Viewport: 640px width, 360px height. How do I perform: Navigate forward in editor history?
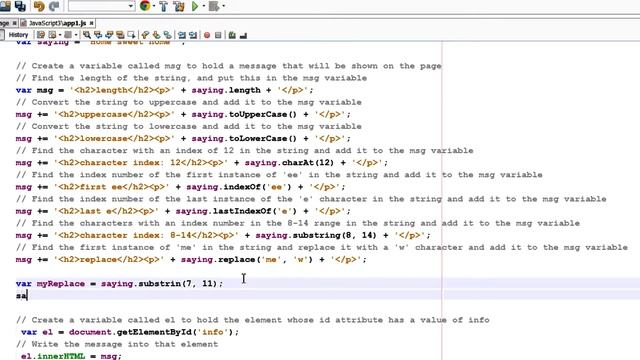tap(68, 35)
